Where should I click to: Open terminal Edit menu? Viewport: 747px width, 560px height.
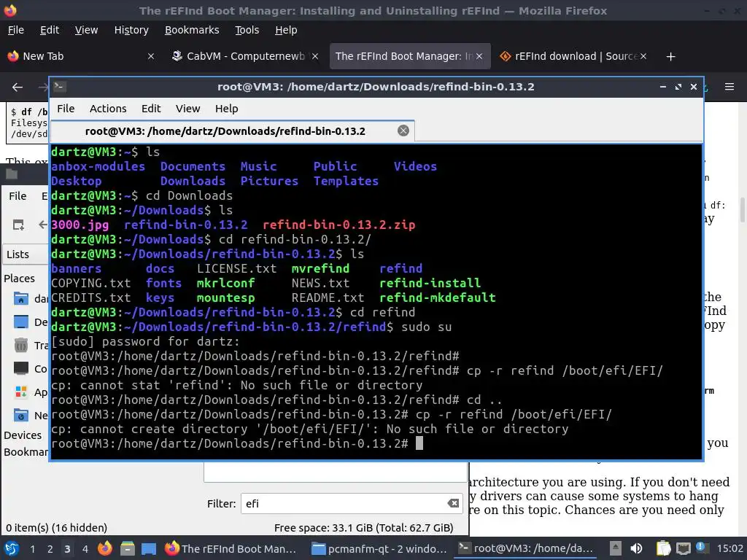point(151,109)
